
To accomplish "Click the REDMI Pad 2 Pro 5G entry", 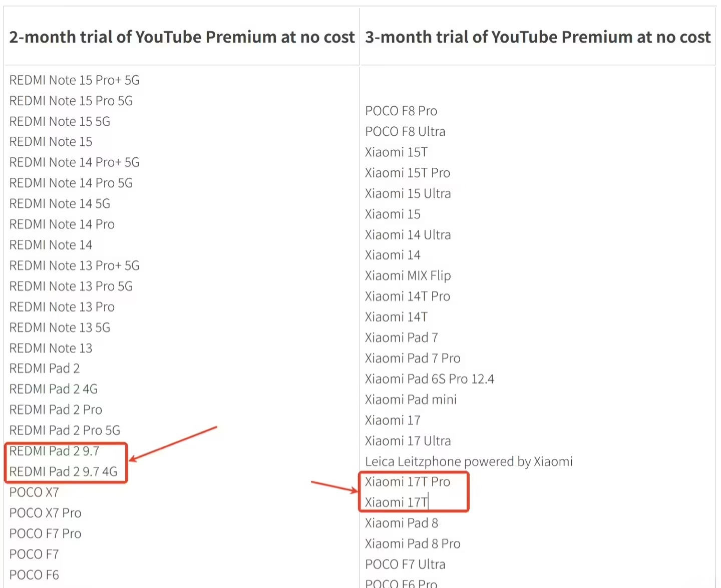I will pyautogui.click(x=65, y=430).
